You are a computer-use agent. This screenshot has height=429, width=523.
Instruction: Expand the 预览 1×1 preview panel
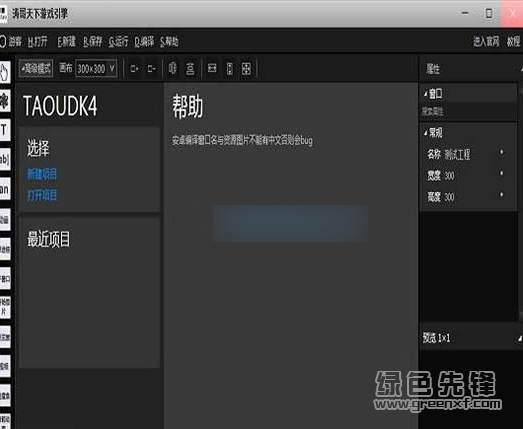(x=520, y=338)
